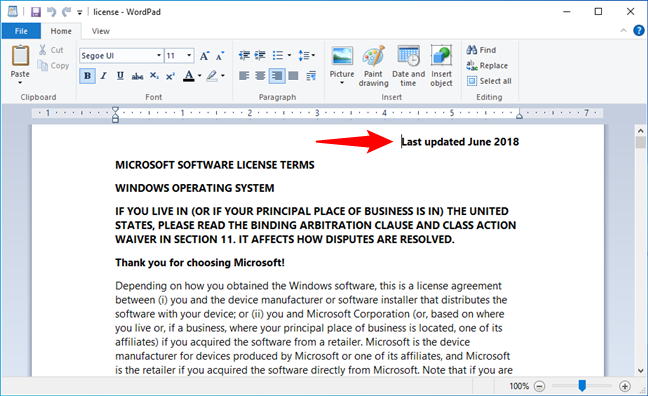Image resolution: width=648 pixels, height=396 pixels.
Task: Open the Paragraph settings icon
Action: pyautogui.click(x=311, y=76)
